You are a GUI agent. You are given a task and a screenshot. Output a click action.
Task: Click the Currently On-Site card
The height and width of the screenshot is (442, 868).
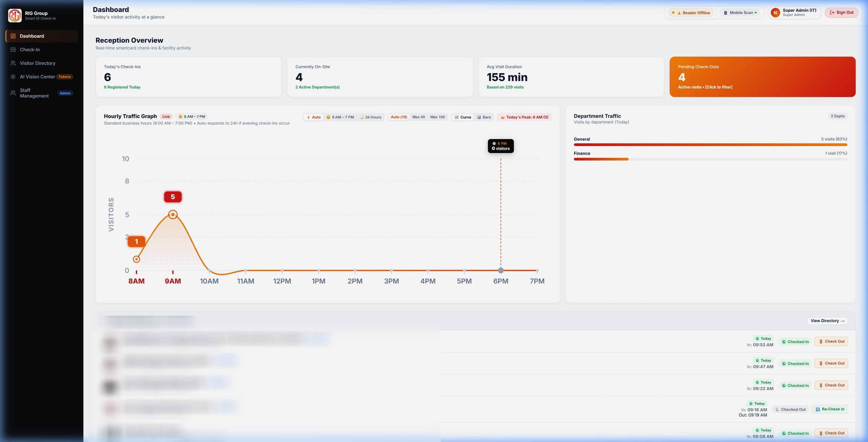coord(380,77)
